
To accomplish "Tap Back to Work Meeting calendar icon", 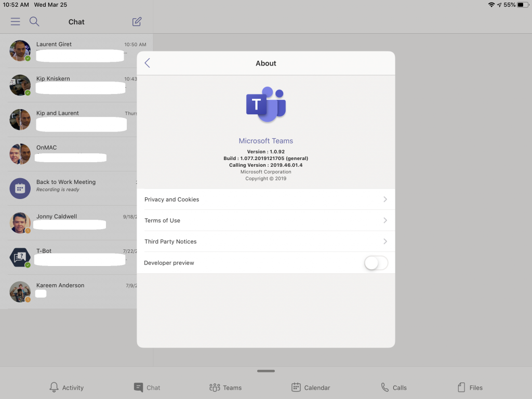I will [x=20, y=188].
